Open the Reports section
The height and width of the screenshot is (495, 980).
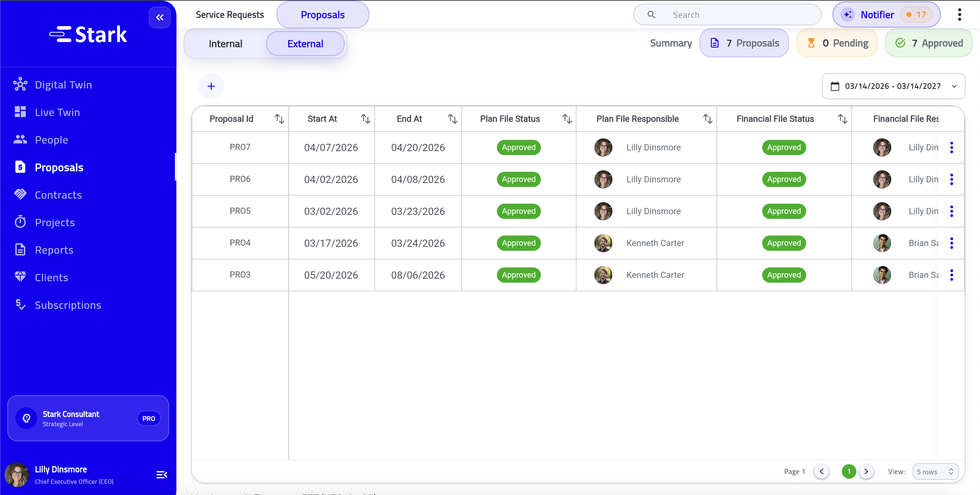(54, 250)
